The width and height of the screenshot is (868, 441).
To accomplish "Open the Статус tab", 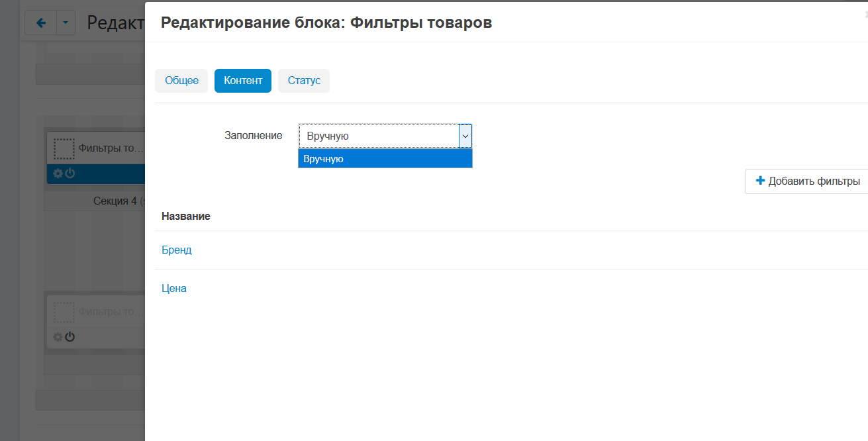I will click(304, 81).
